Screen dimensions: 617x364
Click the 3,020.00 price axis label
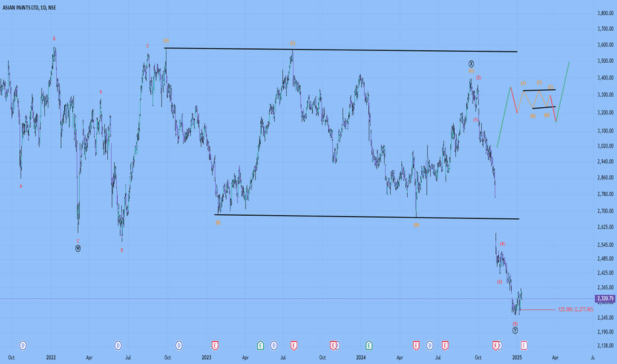pos(606,146)
